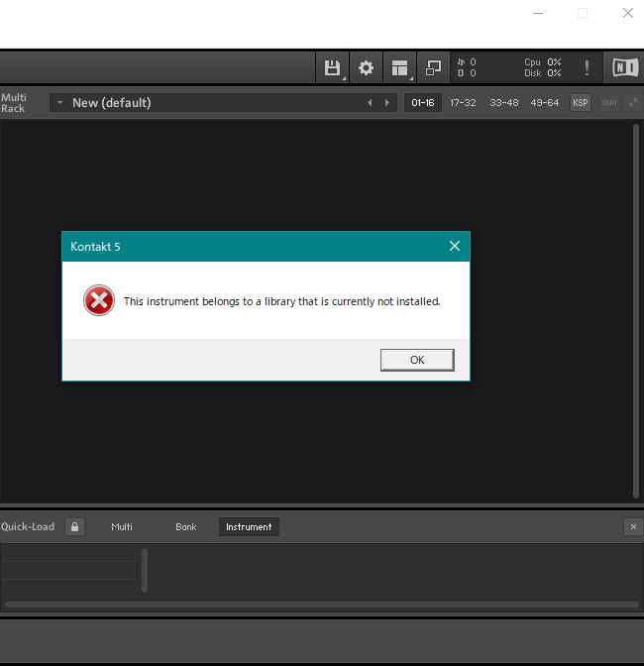The height and width of the screenshot is (666, 644).
Task: Click the Kontakt 5 dialog title
Action: (95, 247)
